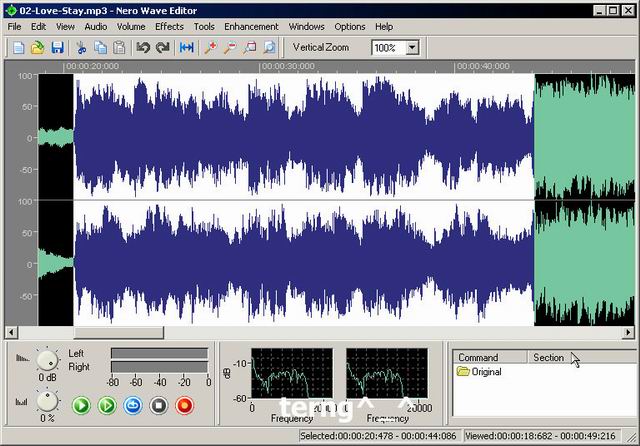Zoom in with the plus magnifier
Image resolution: width=640 pixels, height=446 pixels.
[211, 48]
